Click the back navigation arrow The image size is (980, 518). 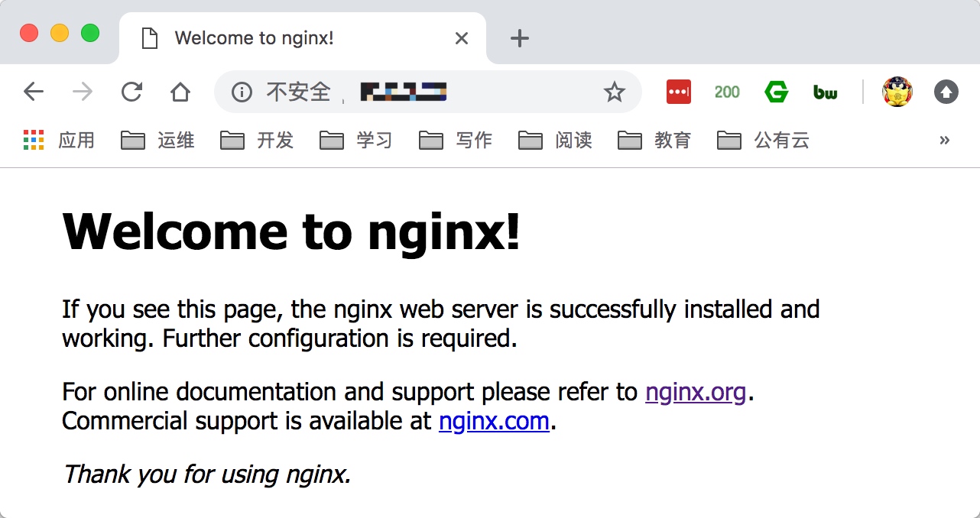click(33, 91)
